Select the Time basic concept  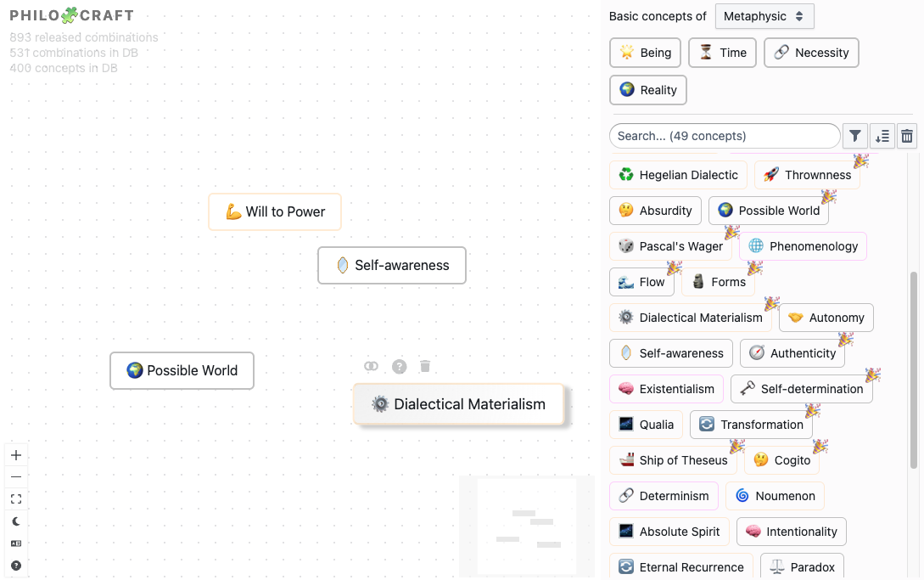pos(722,53)
